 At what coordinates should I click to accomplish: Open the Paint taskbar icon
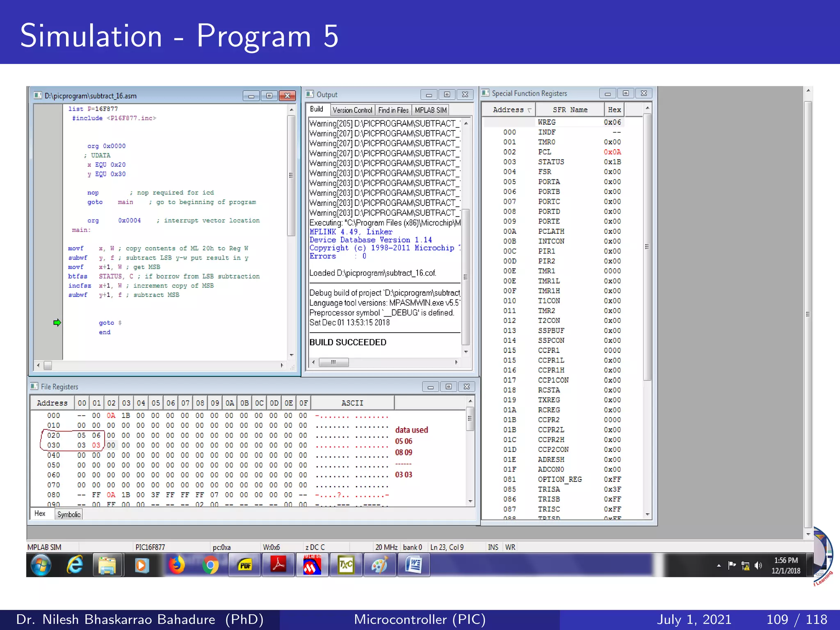(x=379, y=565)
